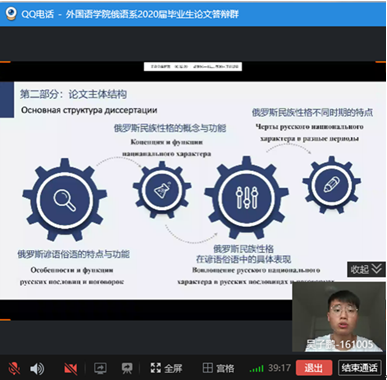Image resolution: width=387 pixels, height=380 pixels.
Task: Click the pencil gear icon on the slide
Action: pyautogui.click(x=332, y=184)
